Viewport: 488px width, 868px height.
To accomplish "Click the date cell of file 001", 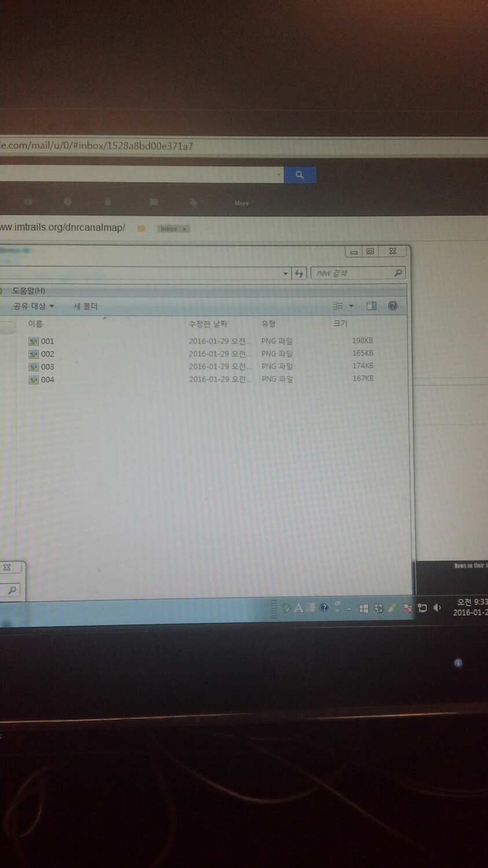I will pos(220,341).
